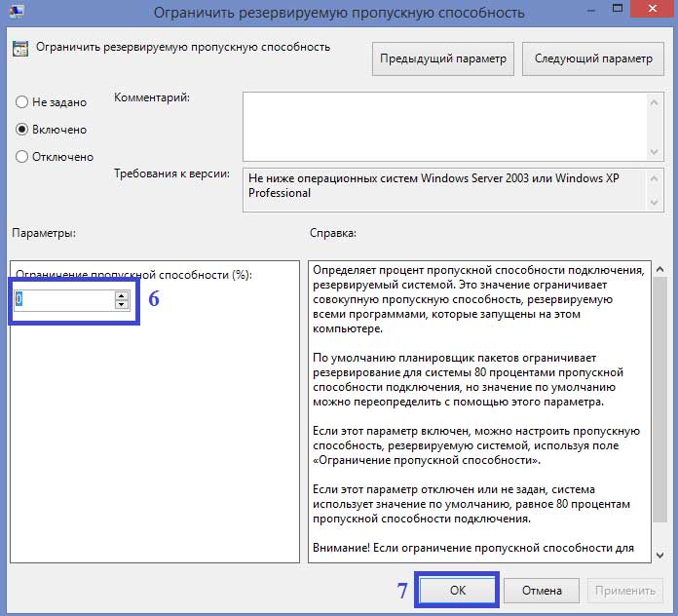This screenshot has width=678, height=616.
Task: Choose the 'Отключено' radio option
Action: 22,156
